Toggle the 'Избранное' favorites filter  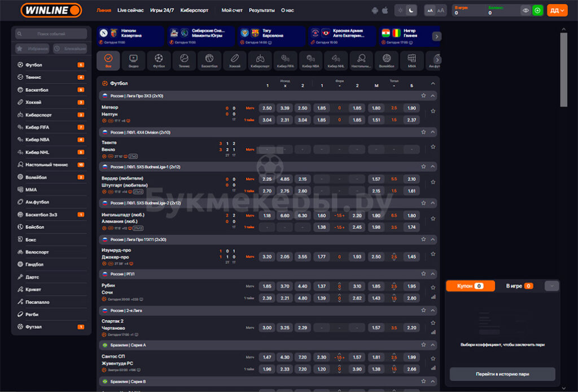point(33,49)
